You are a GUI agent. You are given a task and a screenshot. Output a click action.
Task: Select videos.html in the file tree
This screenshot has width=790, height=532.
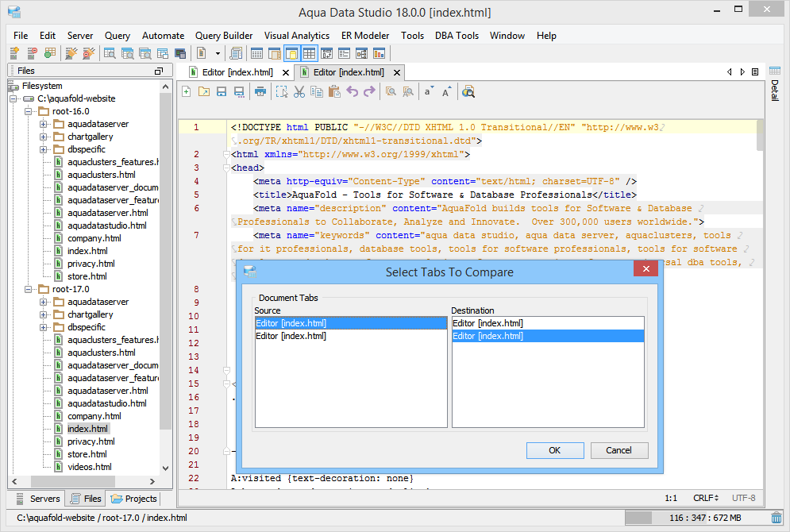pyautogui.click(x=89, y=467)
